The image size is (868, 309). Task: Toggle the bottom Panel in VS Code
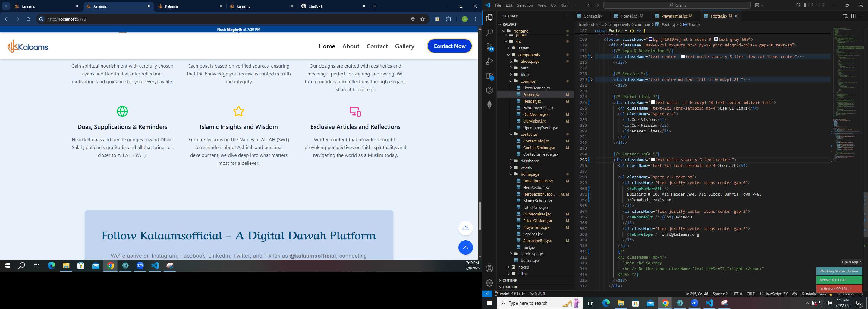[814, 5]
